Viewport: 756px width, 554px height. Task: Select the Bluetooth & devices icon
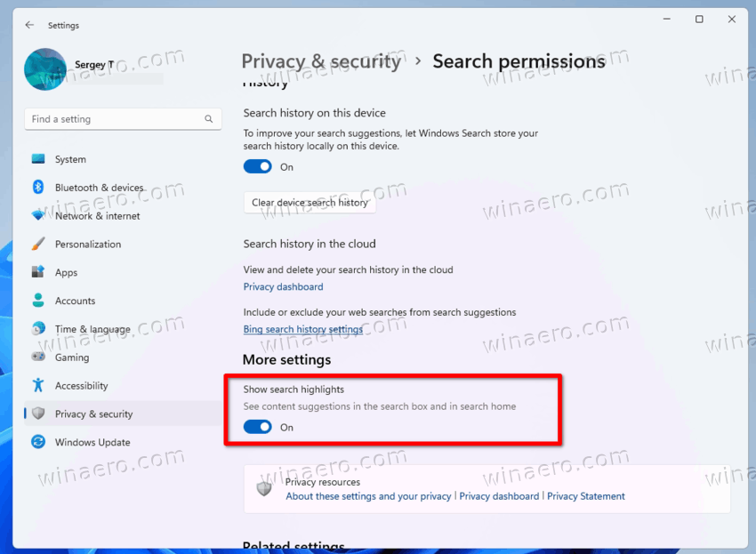pos(37,187)
